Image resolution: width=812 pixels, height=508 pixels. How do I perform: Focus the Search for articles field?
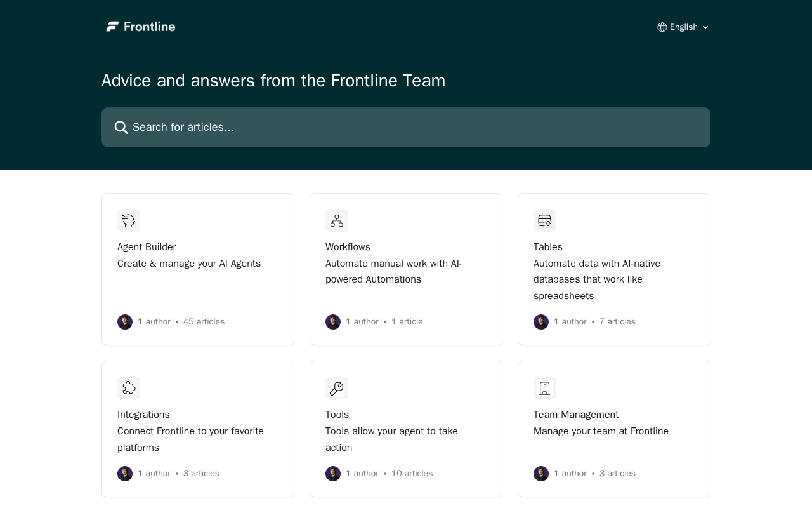point(406,128)
